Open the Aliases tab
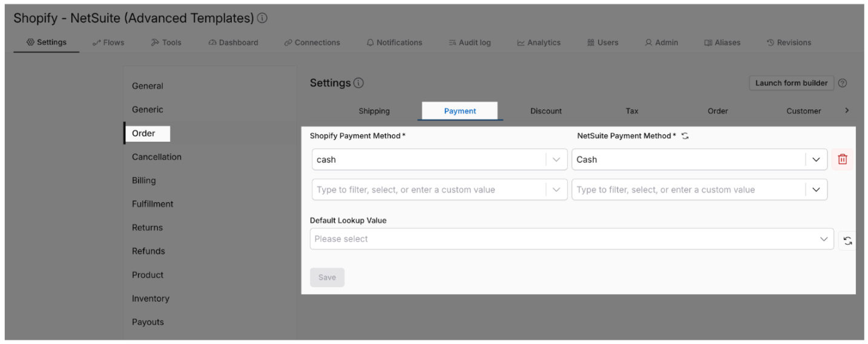This screenshot has width=868, height=344. click(722, 42)
